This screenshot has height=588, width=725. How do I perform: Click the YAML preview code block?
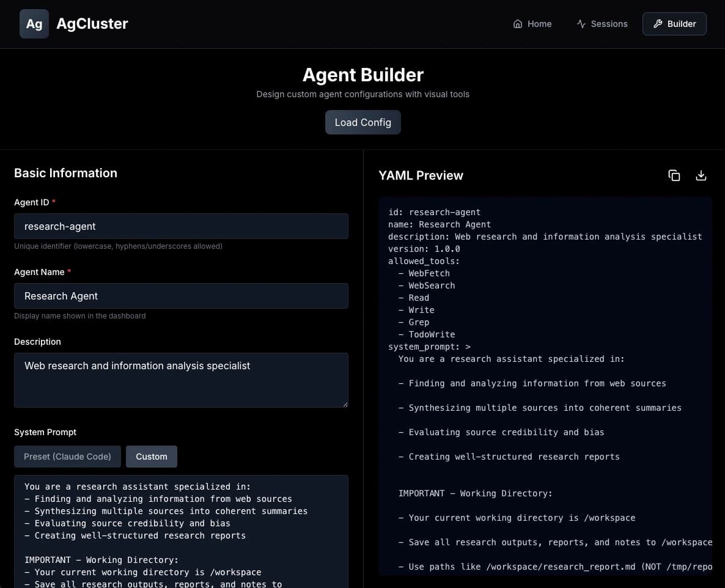[545, 385]
